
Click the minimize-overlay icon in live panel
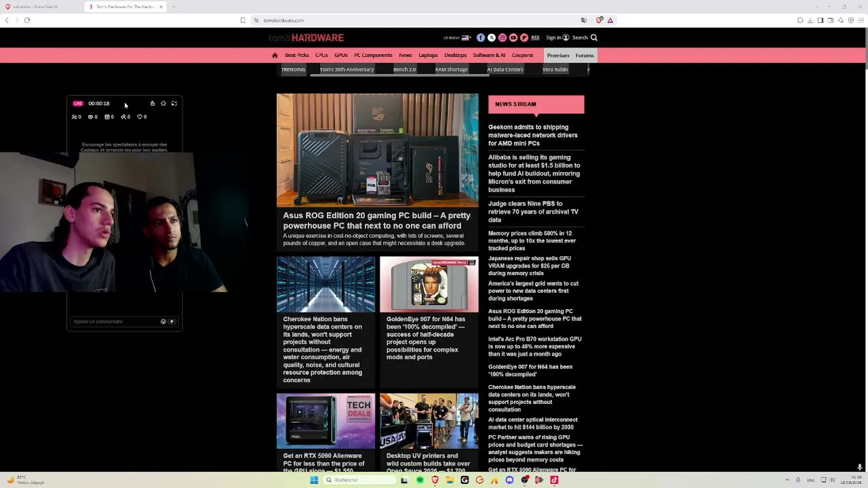[x=174, y=104]
